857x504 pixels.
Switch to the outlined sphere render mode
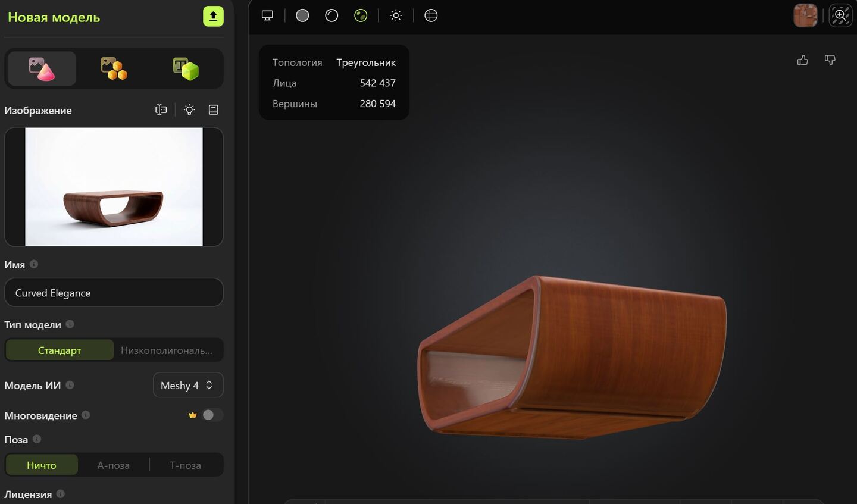pos(331,15)
